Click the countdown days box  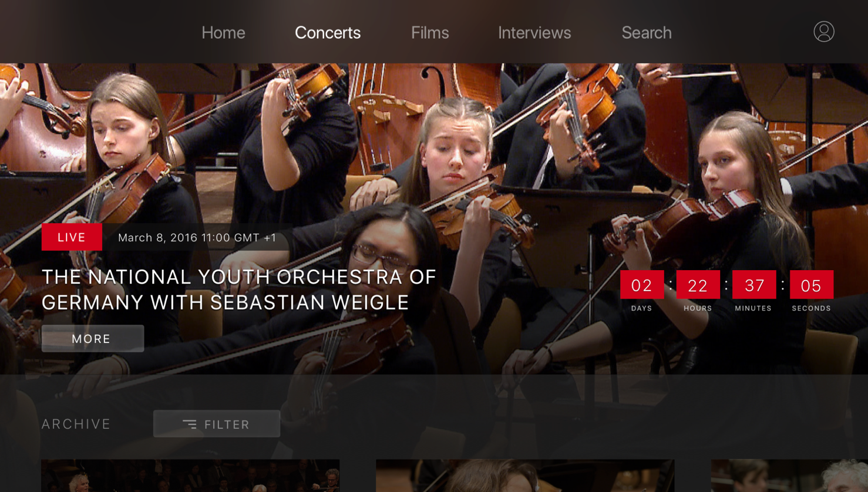coord(641,285)
